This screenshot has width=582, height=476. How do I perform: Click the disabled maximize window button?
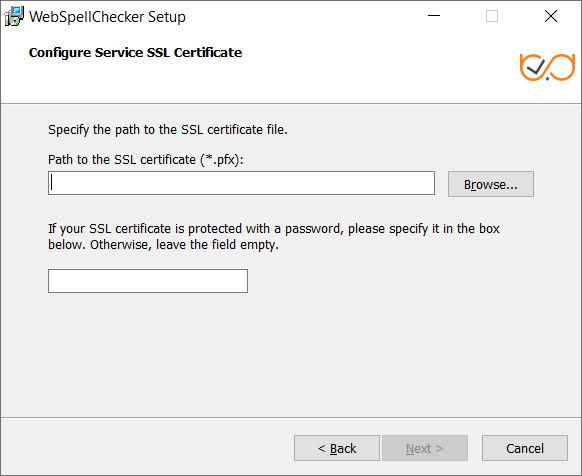[x=492, y=16]
